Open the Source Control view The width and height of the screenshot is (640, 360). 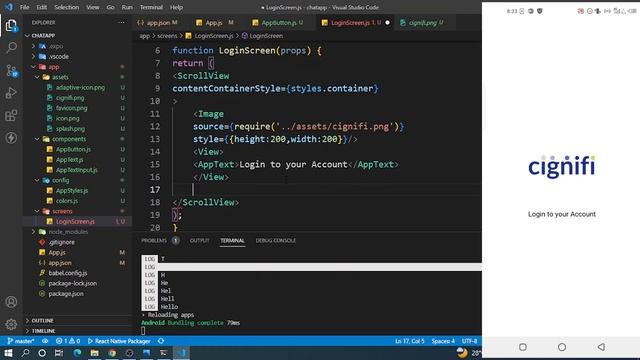coord(11,71)
